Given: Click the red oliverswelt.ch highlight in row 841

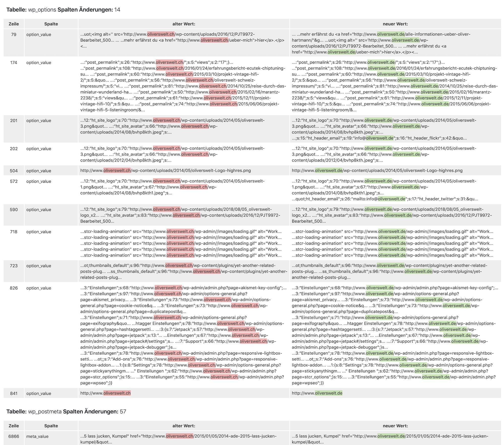Looking at the screenshot, I should (x=117, y=393).
